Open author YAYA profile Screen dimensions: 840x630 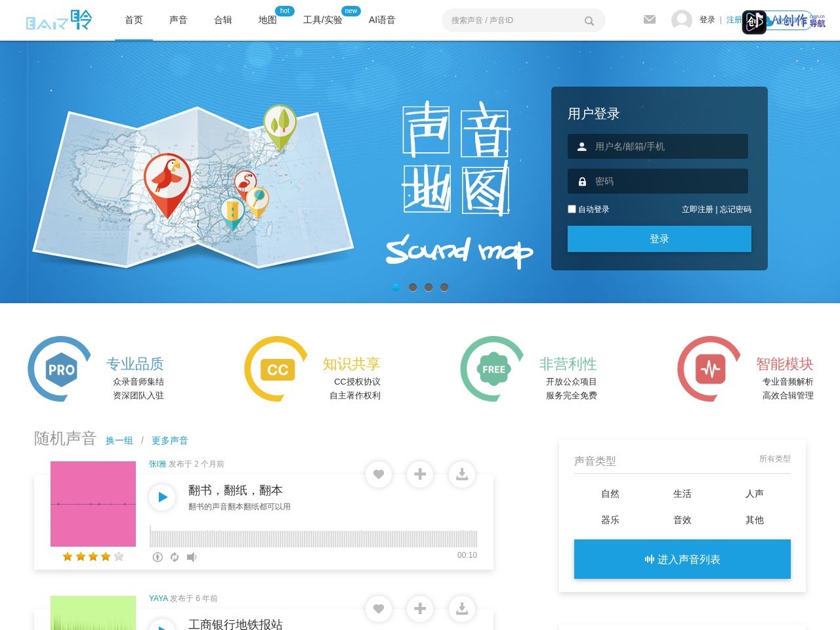158,598
